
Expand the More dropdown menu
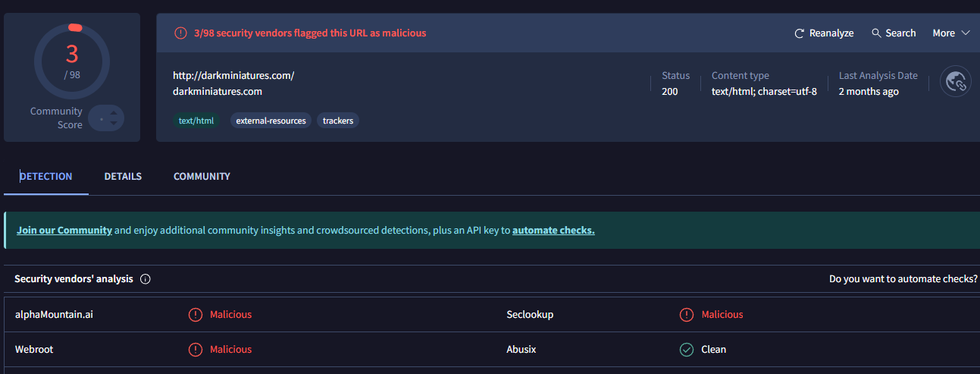(x=951, y=33)
